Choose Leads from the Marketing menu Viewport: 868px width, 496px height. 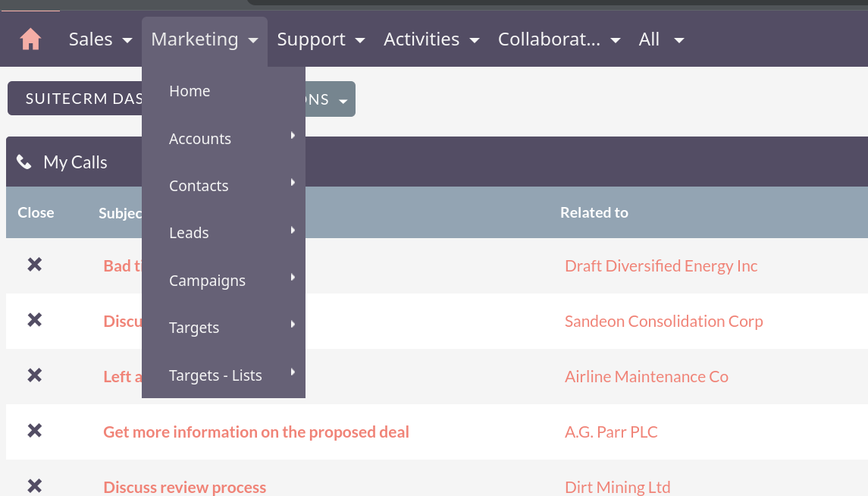(189, 233)
